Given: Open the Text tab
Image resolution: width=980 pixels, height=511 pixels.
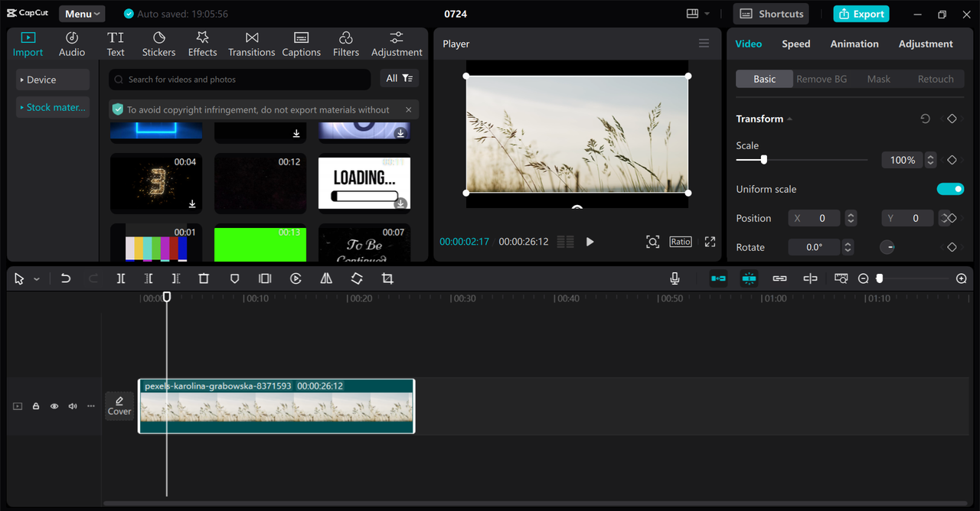Looking at the screenshot, I should [x=116, y=44].
